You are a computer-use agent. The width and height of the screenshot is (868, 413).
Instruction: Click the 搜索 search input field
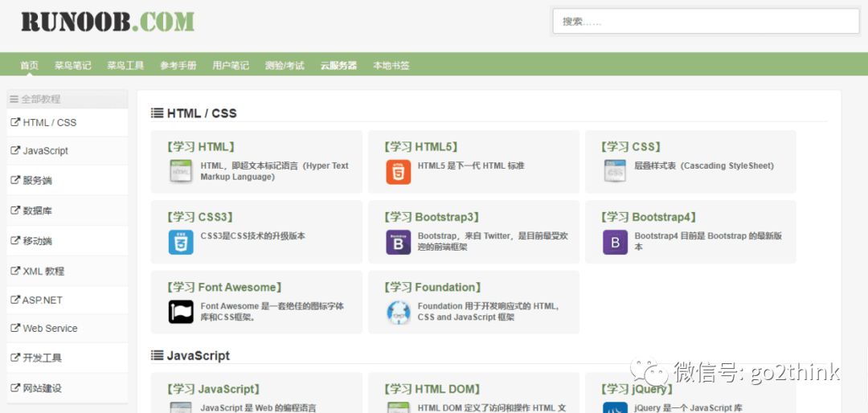706,21
